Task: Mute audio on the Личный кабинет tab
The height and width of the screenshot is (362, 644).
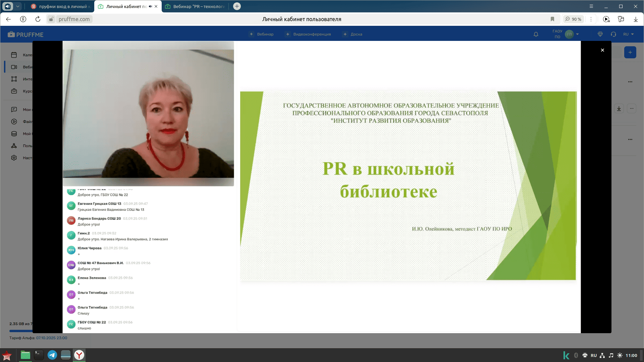Action: (x=150, y=6)
